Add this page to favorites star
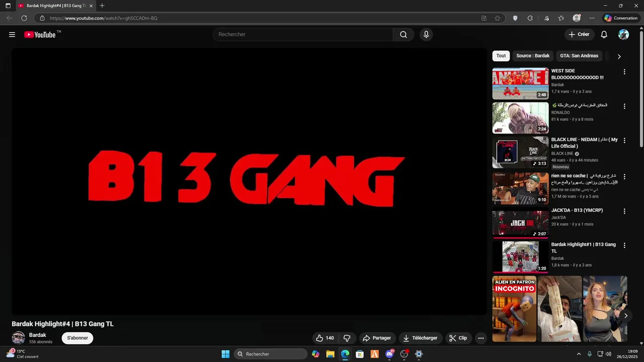The height and width of the screenshot is (362, 644). (x=498, y=18)
